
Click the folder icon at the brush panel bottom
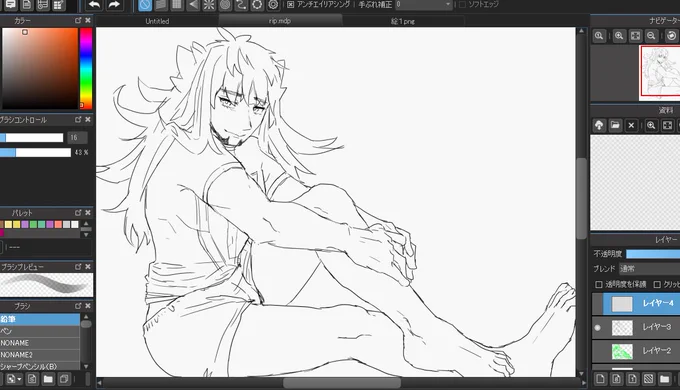(48, 379)
